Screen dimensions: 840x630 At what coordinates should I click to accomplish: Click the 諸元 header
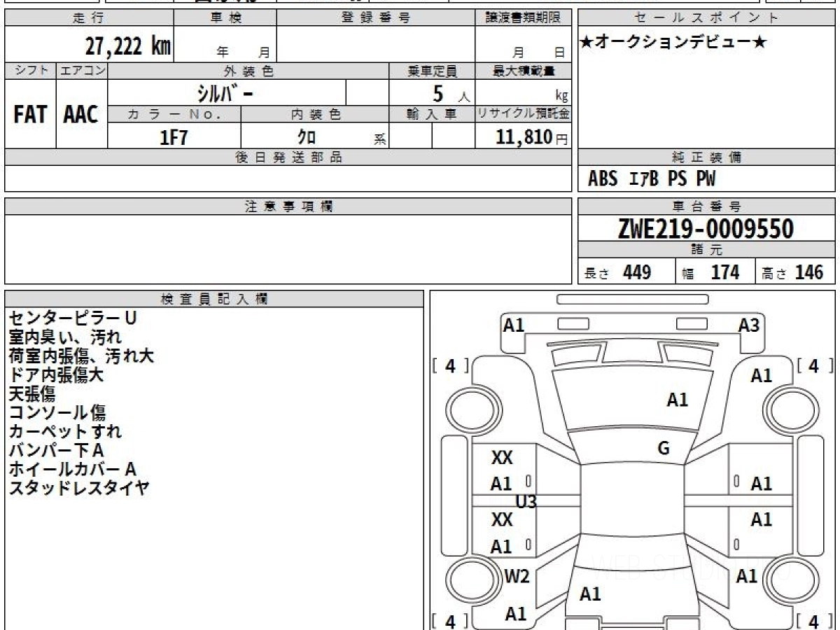(x=707, y=250)
